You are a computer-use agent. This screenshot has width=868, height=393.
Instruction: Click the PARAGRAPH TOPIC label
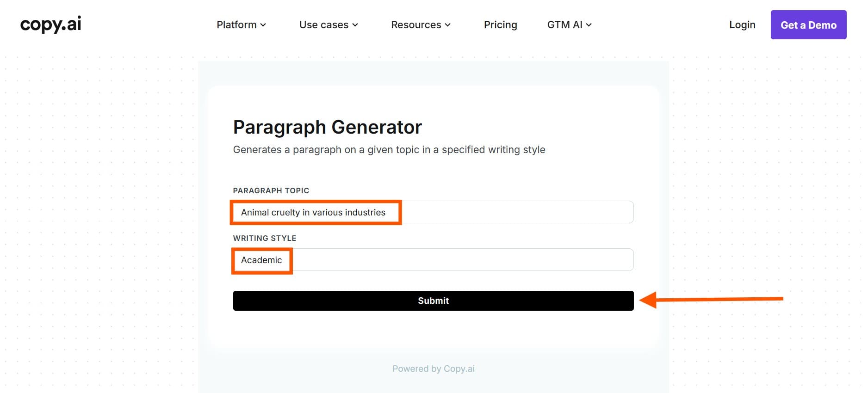click(x=271, y=190)
